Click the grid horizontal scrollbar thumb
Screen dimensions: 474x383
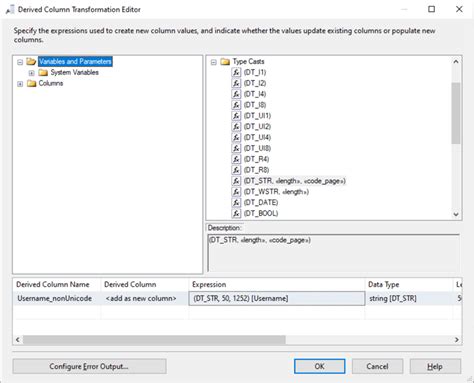(x=154, y=340)
